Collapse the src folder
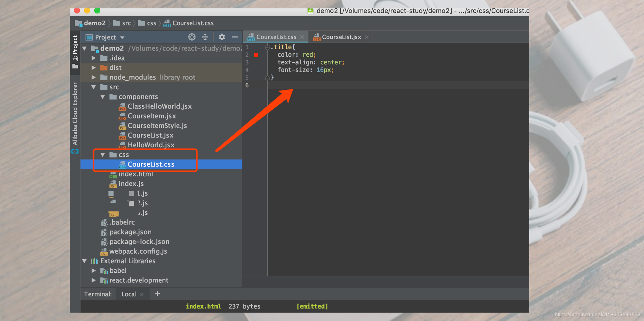644x321 pixels. click(x=94, y=87)
